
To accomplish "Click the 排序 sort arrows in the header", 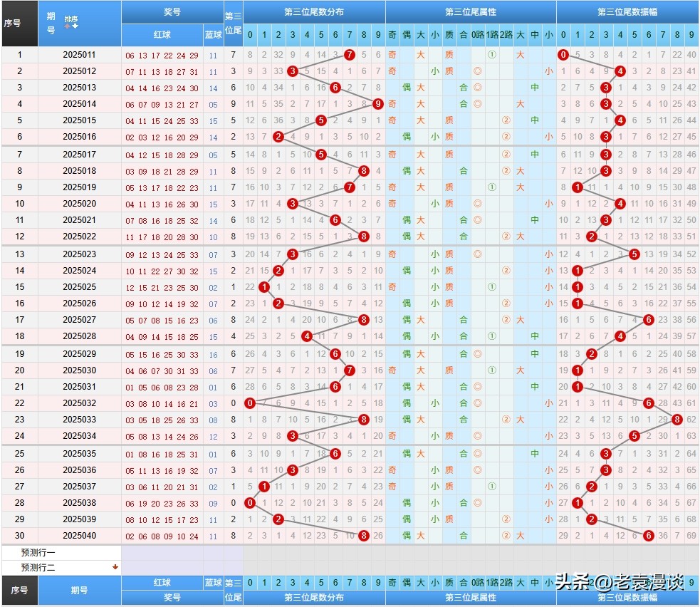I will (71, 23).
